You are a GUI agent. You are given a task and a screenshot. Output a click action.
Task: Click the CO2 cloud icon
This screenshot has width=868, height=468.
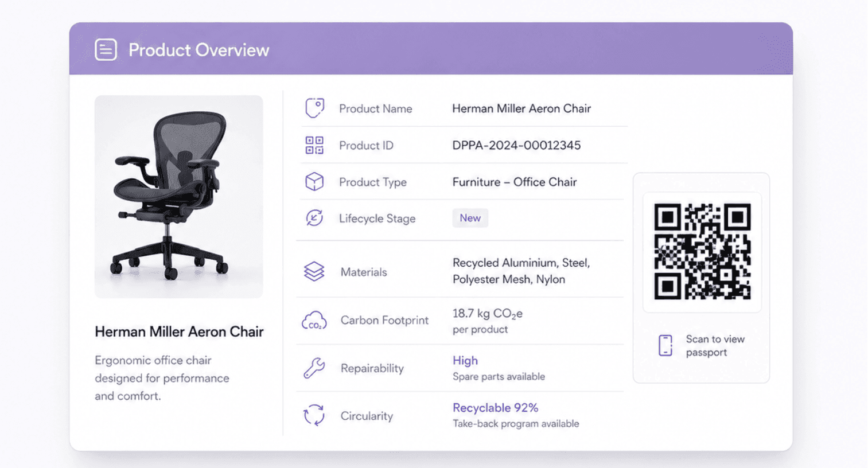coord(314,320)
